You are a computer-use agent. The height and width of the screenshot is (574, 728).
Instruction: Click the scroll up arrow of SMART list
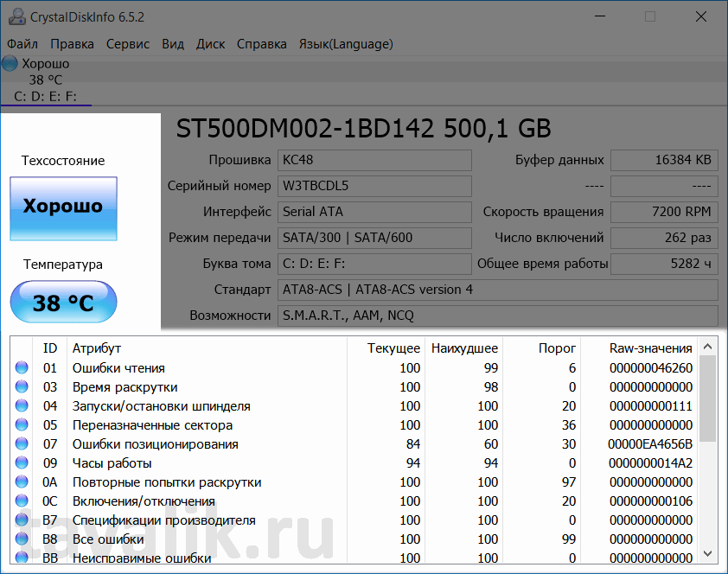point(707,346)
